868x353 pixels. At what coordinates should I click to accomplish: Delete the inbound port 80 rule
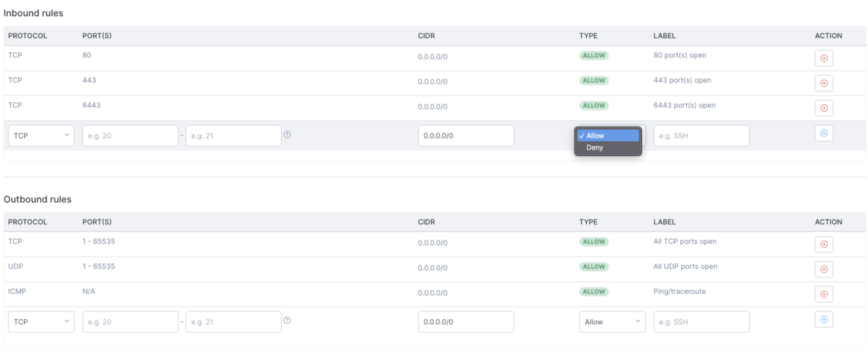824,59
